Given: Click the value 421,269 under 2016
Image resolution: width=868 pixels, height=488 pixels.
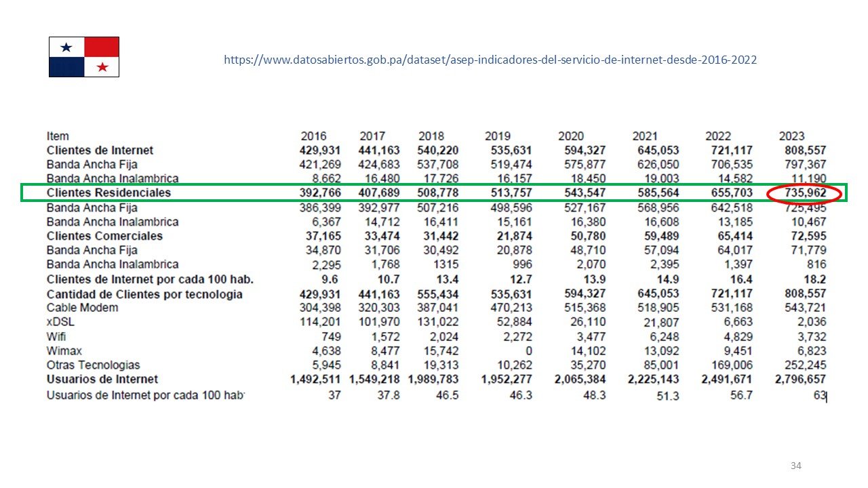Looking at the screenshot, I should (320, 164).
